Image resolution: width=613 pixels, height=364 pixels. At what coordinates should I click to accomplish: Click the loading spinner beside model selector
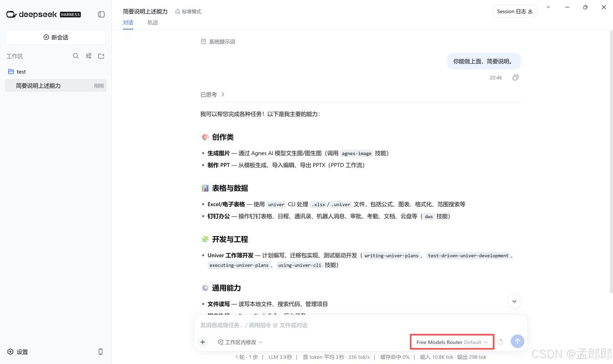coord(501,342)
